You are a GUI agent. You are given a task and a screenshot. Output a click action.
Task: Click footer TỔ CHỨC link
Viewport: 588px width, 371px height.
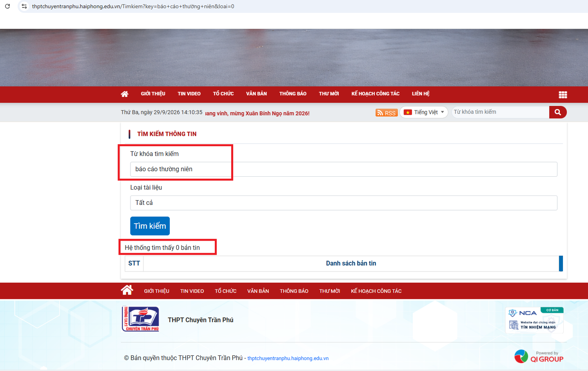coord(225,291)
